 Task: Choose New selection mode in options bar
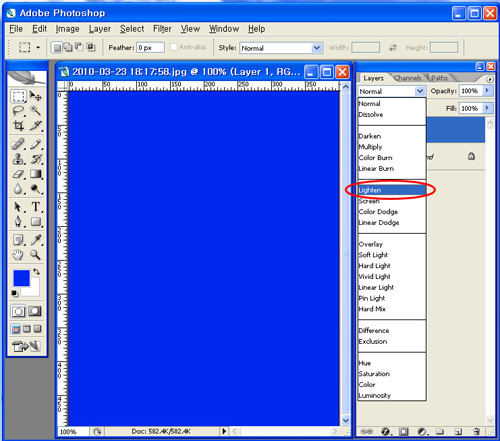click(57, 47)
